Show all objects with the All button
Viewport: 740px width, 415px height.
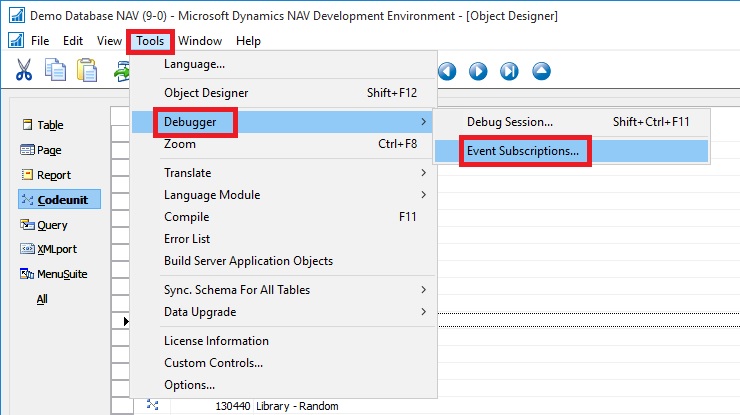click(42, 299)
